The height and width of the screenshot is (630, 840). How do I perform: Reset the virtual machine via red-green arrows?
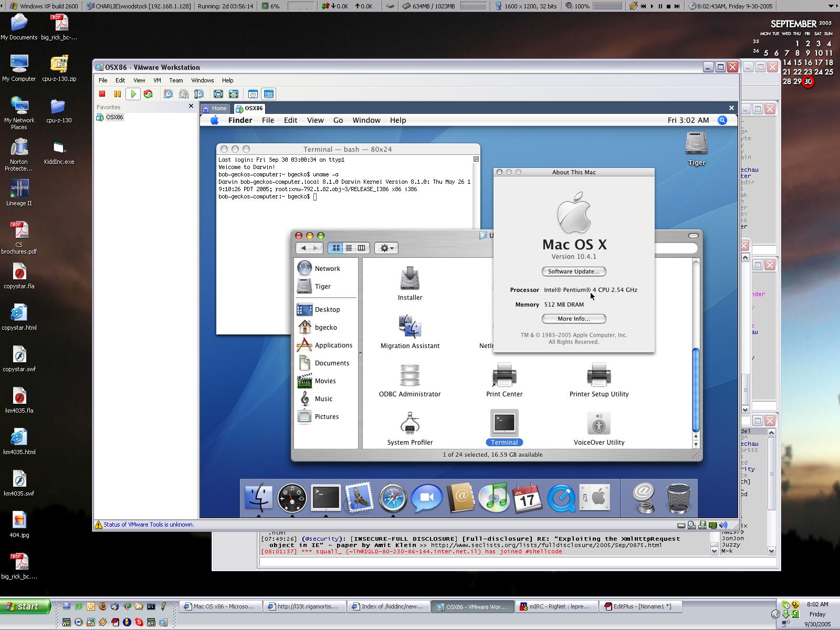coord(148,94)
